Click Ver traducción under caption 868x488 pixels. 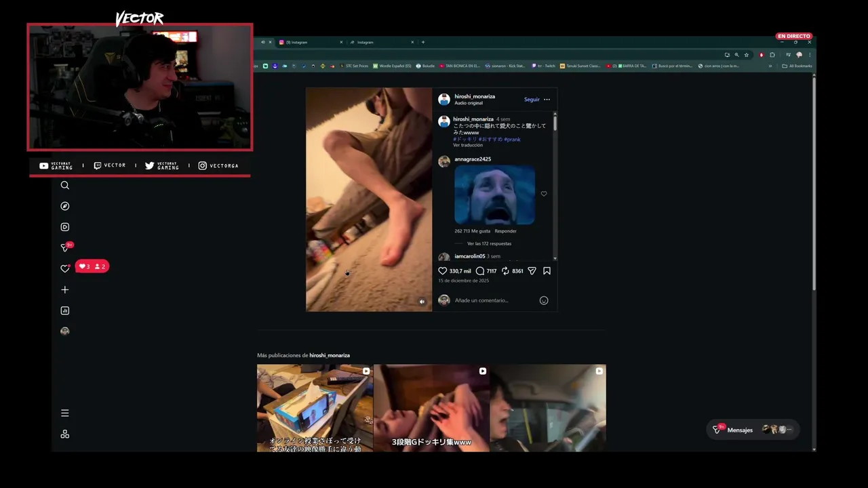468,145
